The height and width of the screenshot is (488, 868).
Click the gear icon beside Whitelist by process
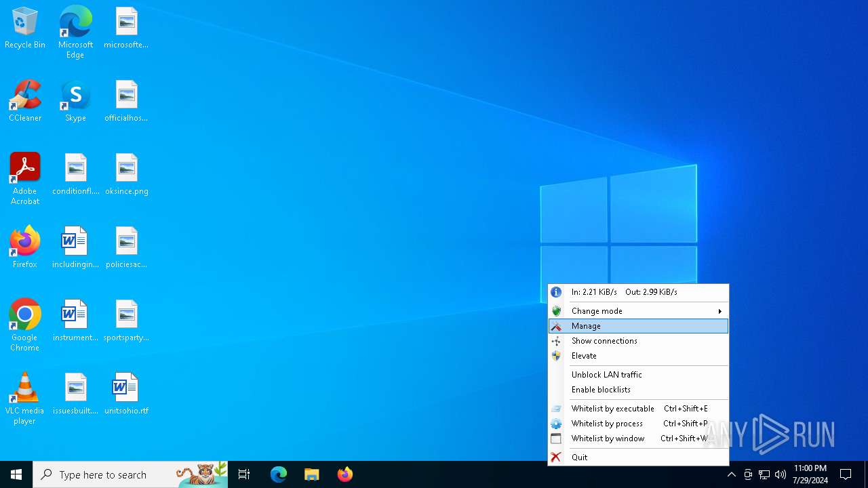pyautogui.click(x=556, y=424)
